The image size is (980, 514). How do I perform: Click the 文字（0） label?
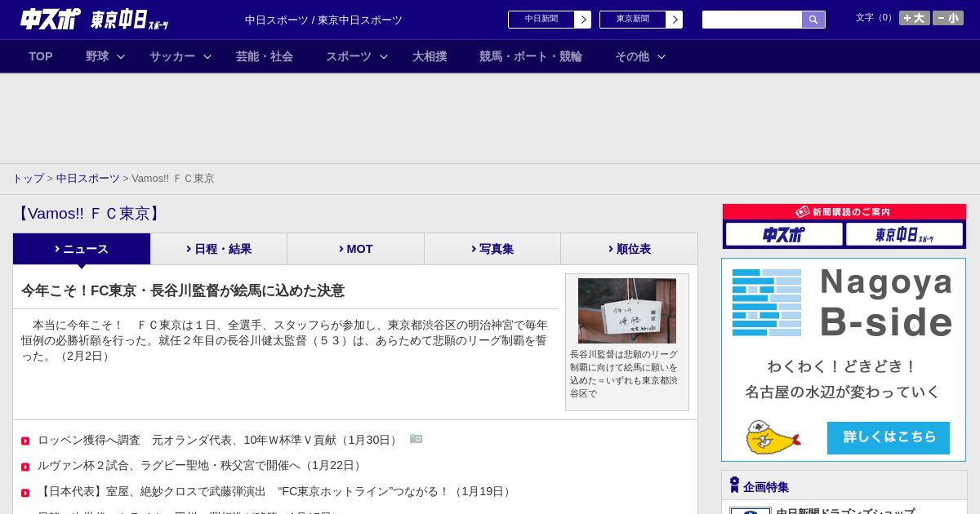[875, 18]
